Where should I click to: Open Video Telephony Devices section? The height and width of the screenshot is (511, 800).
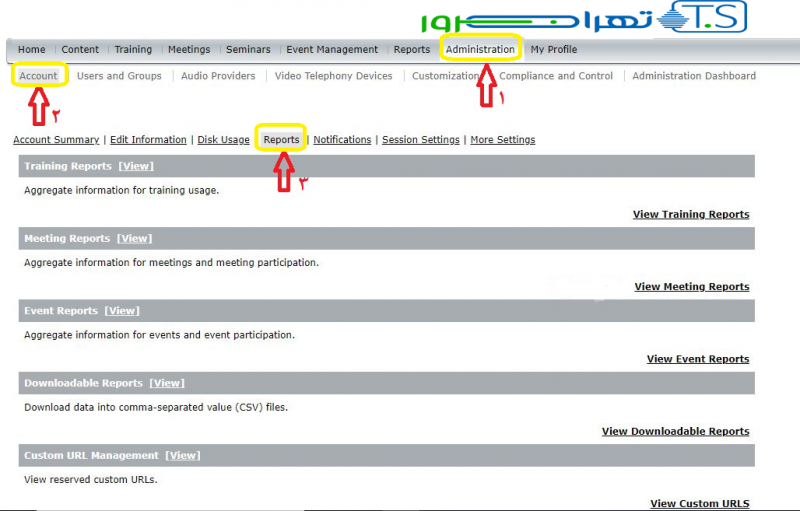click(x=333, y=76)
